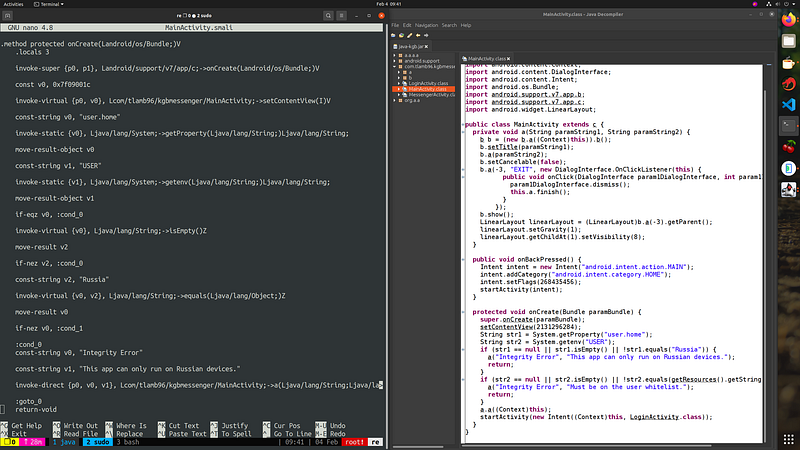Show applications grid in the dock
Viewport: 800px width, 450px height.
click(789, 439)
